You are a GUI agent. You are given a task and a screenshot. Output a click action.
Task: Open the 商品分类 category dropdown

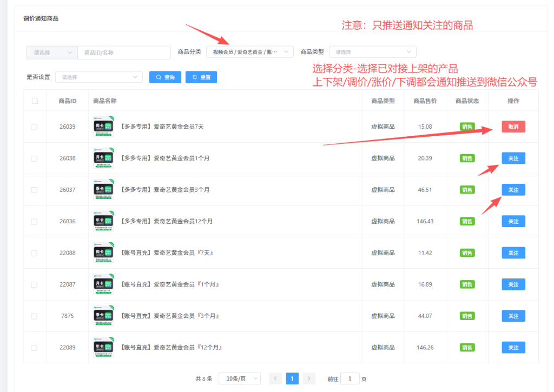tap(250, 52)
